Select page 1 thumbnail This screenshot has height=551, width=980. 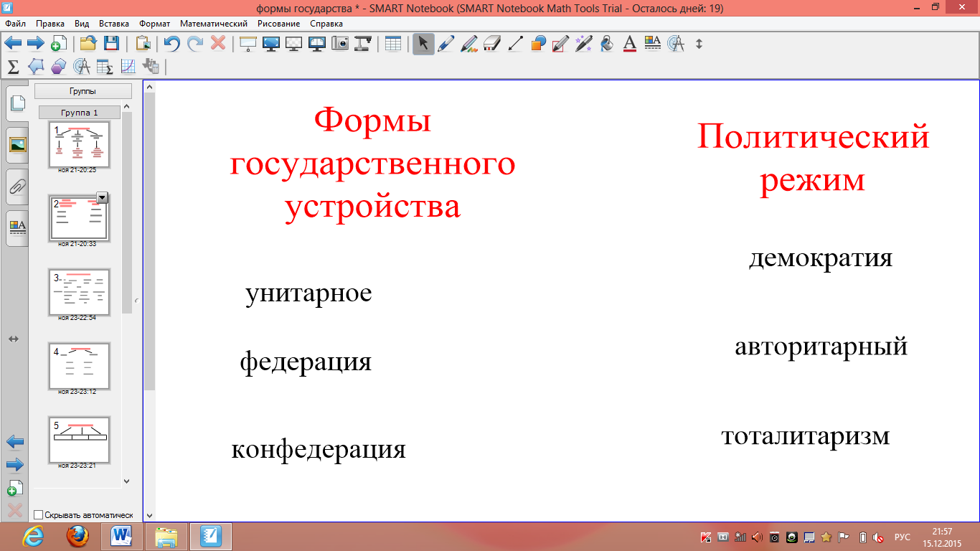79,144
